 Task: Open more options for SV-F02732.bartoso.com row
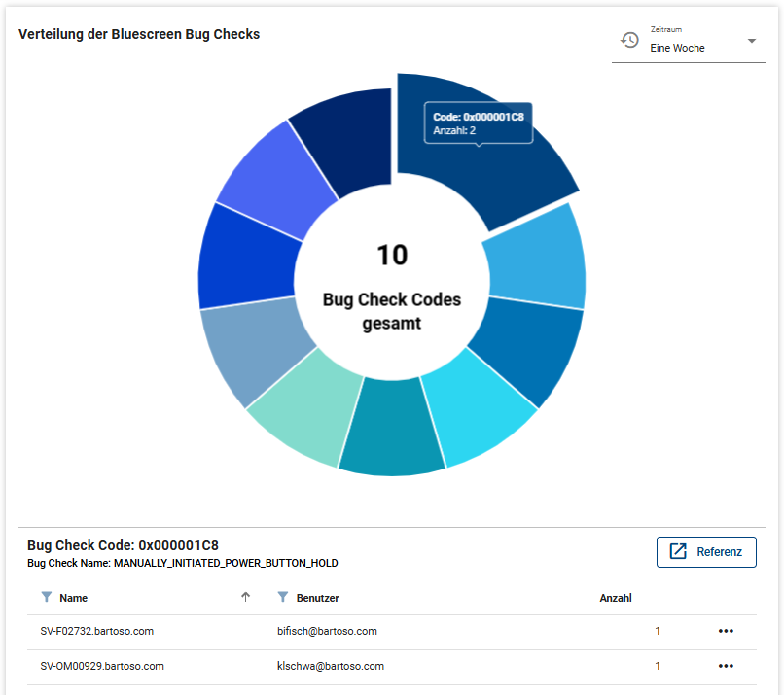726,631
